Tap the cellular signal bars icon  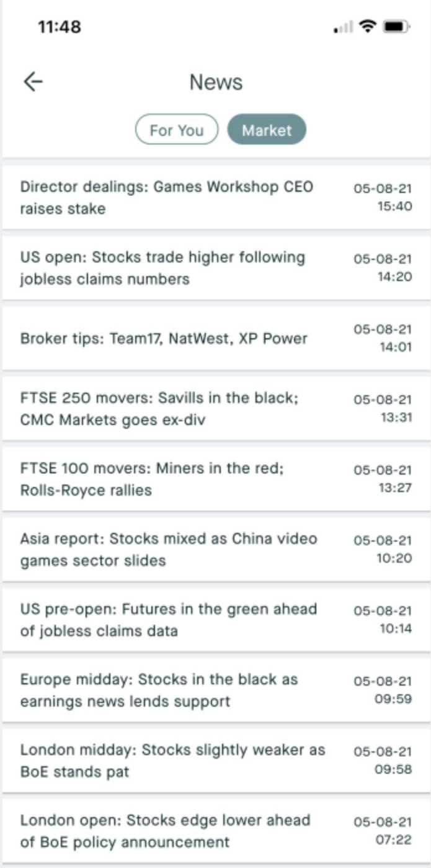pos(343,27)
